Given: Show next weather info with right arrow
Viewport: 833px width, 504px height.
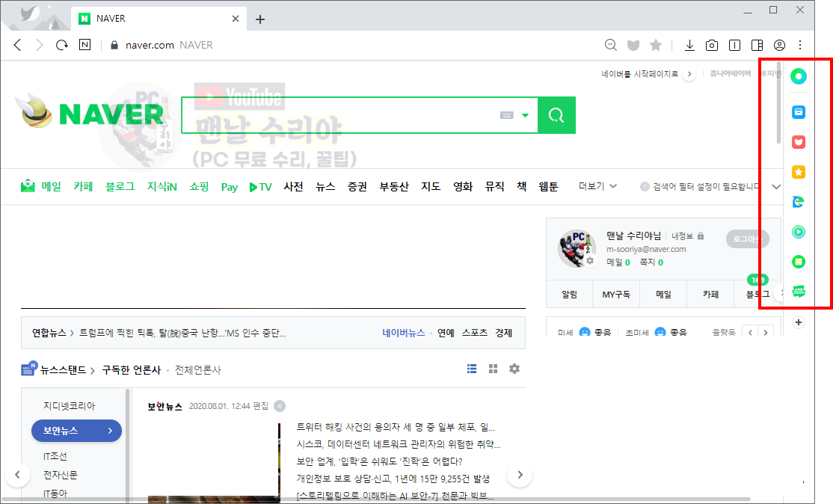Looking at the screenshot, I should (766, 333).
